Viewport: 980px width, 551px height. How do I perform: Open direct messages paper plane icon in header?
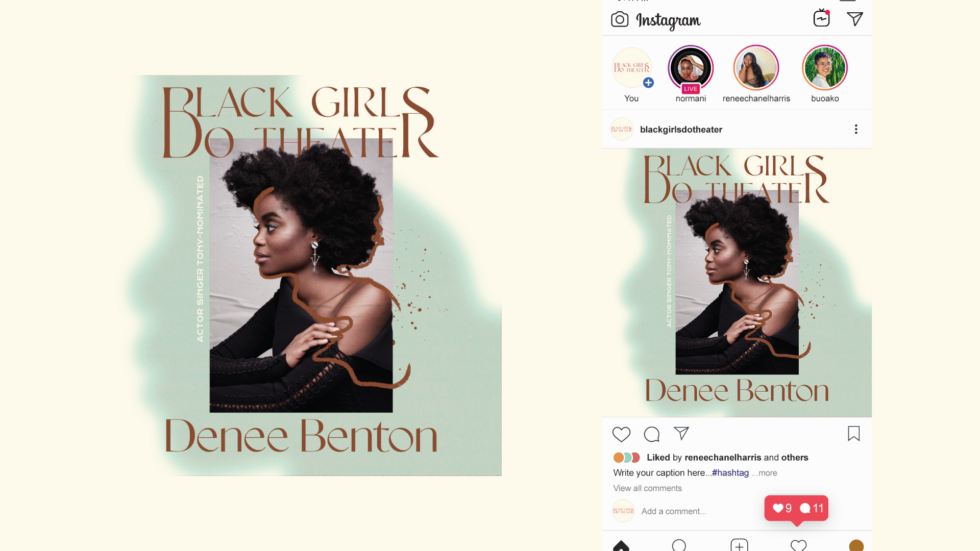(855, 19)
